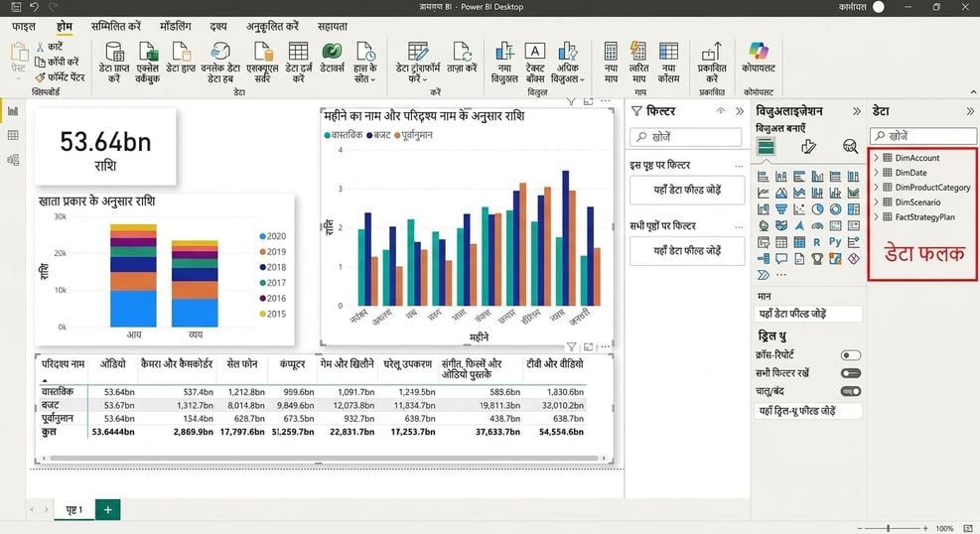Open the सम्मिलित करें ribbon tab
980x534 pixels.
click(116, 26)
